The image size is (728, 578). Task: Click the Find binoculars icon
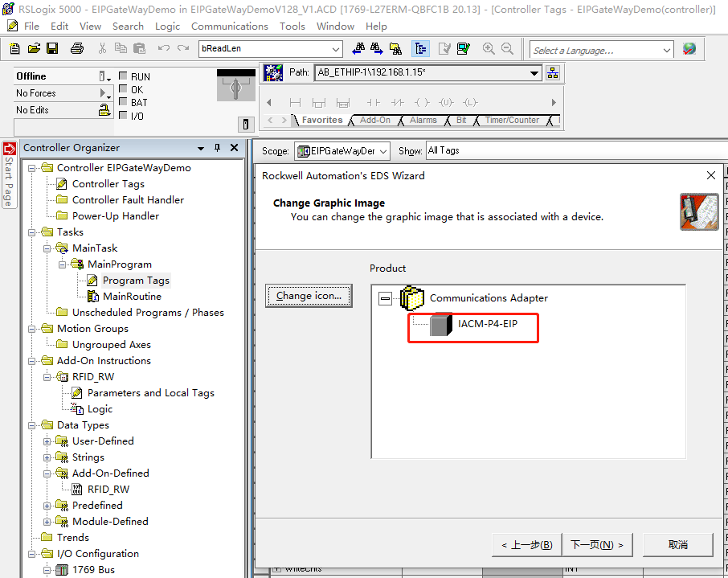click(358, 49)
